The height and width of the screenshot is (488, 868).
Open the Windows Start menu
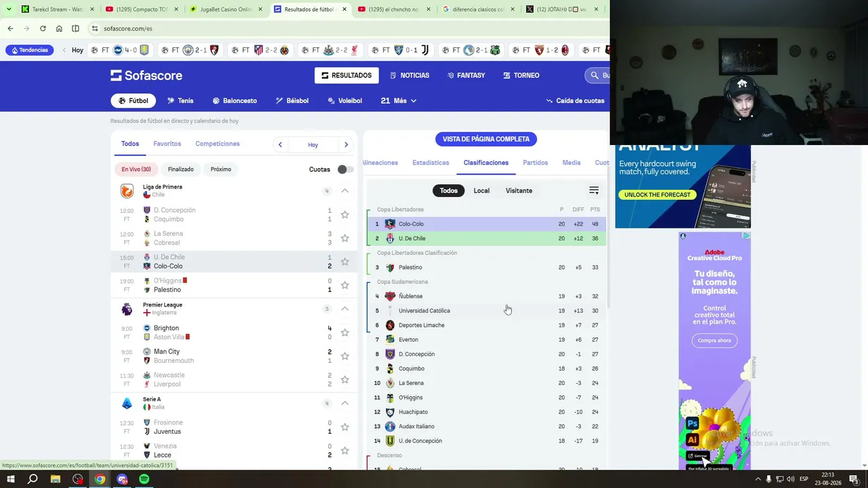(11, 479)
